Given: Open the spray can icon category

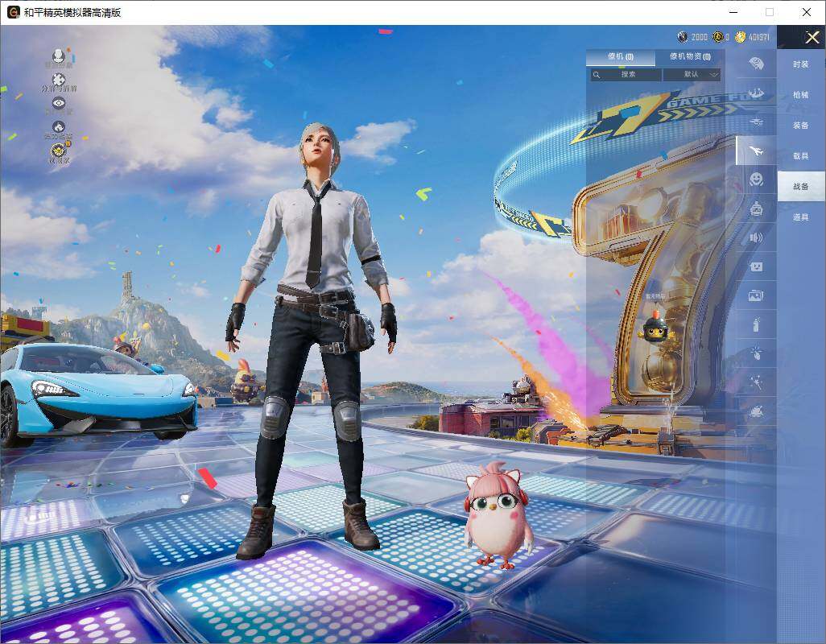Looking at the screenshot, I should coord(756,324).
